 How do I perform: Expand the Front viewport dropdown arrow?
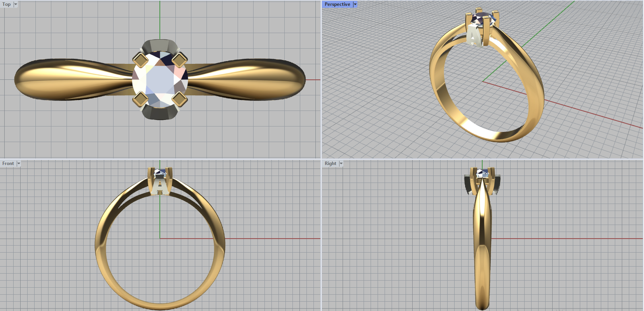[19, 164]
